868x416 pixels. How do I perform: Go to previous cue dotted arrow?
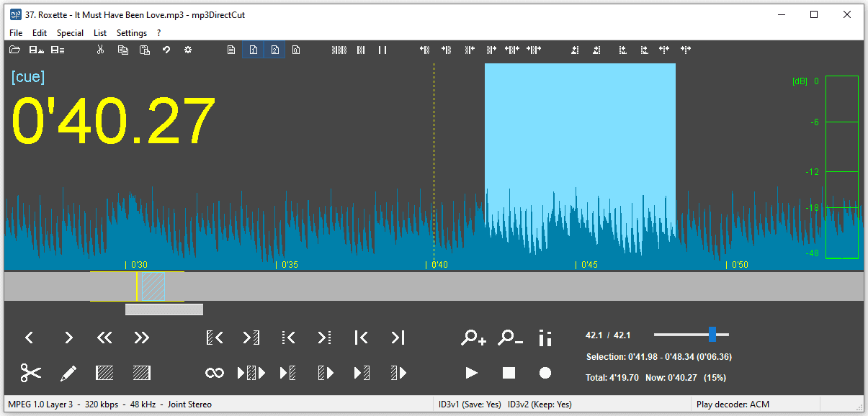[x=288, y=337]
